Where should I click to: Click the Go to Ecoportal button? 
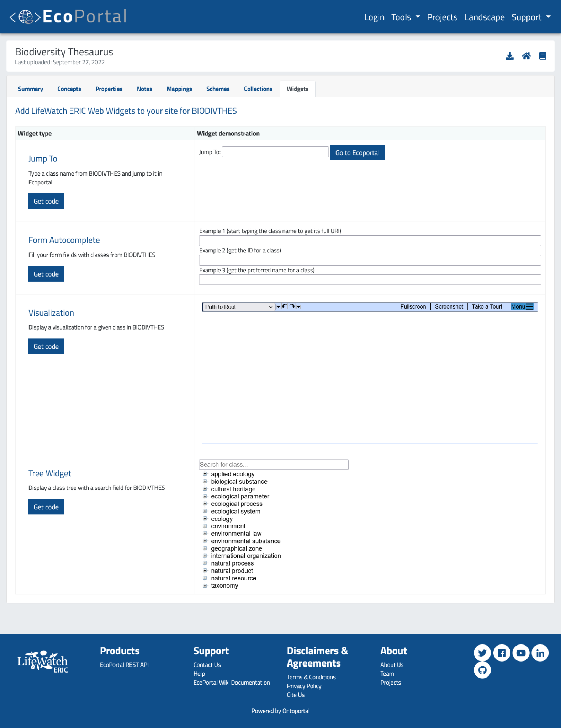(357, 152)
